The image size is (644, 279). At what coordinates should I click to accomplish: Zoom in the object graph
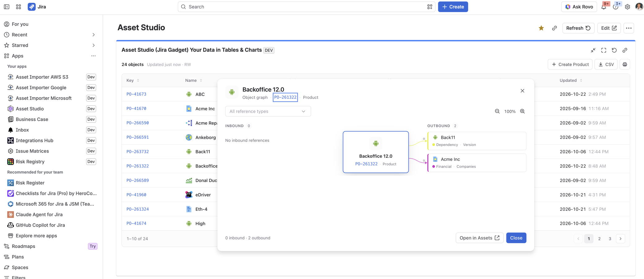point(522,111)
